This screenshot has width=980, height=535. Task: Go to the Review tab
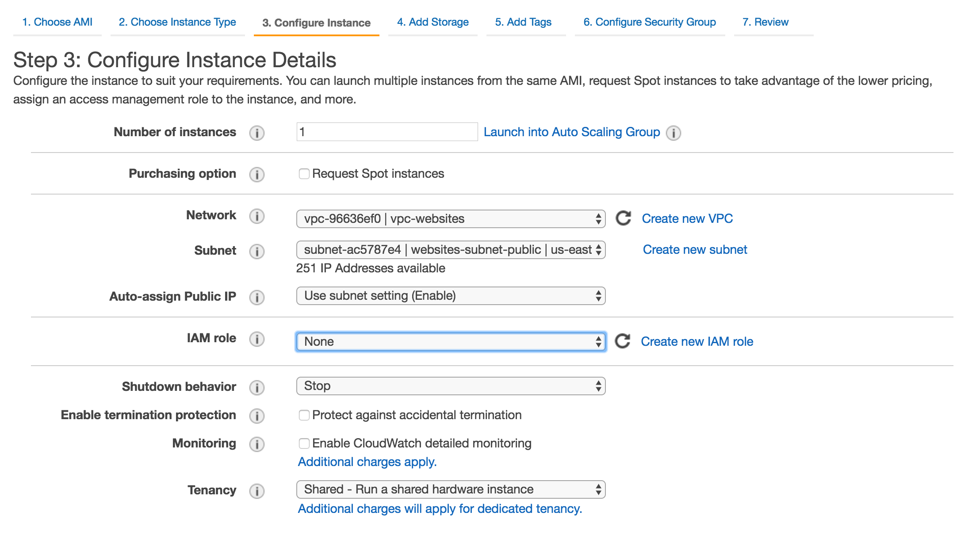766,22
